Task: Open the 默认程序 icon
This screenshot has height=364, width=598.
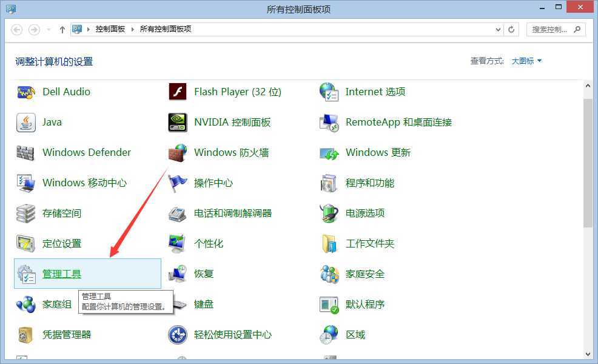Action: coord(329,305)
